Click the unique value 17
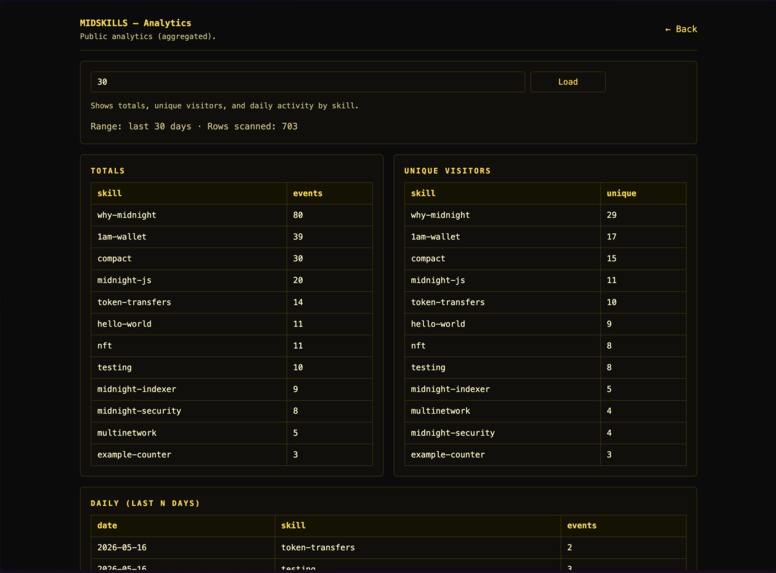The width and height of the screenshot is (776, 573). tap(612, 237)
